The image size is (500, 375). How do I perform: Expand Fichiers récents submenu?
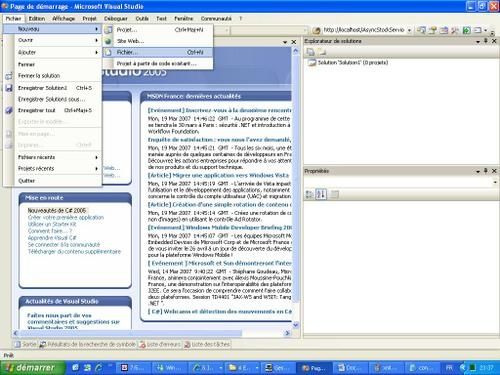[x=58, y=157]
